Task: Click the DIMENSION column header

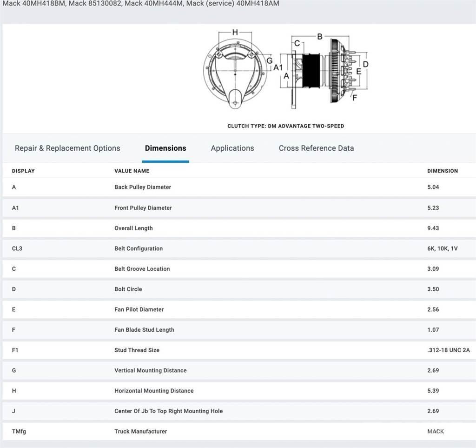Action: tap(442, 171)
